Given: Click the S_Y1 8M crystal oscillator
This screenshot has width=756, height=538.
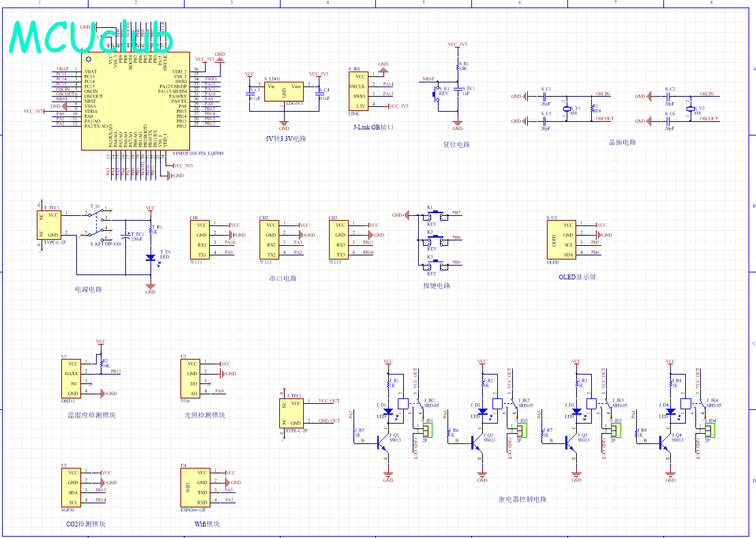Looking at the screenshot, I should pos(567,109).
